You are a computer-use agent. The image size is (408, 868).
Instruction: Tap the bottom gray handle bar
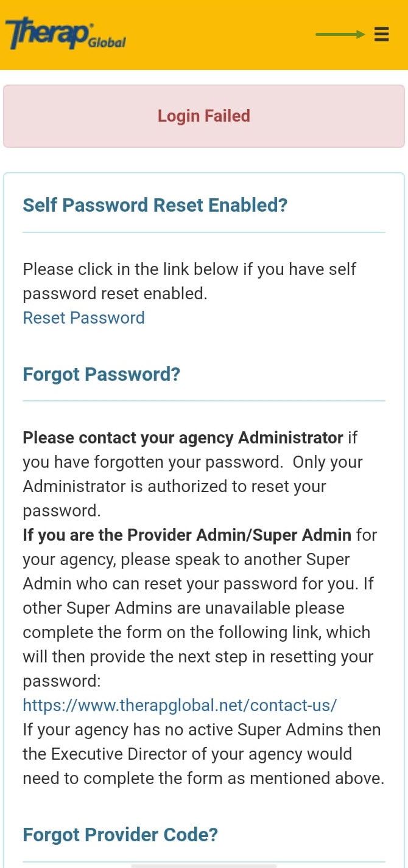click(x=204, y=866)
